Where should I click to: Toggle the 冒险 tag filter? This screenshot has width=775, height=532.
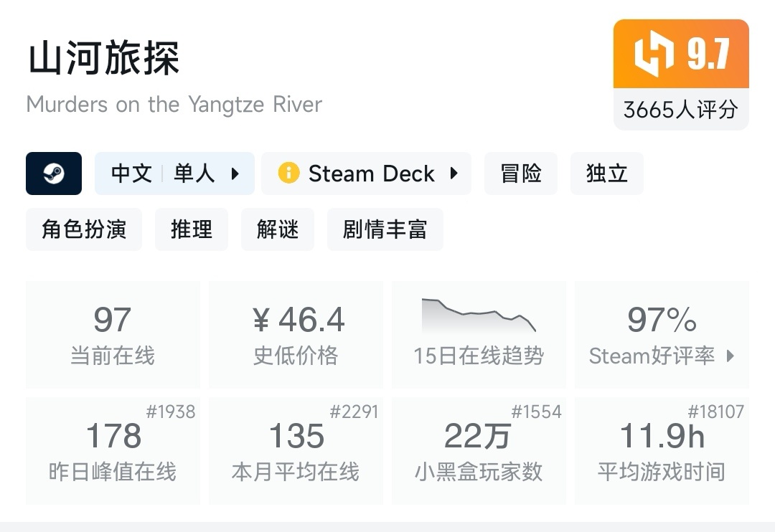521,173
